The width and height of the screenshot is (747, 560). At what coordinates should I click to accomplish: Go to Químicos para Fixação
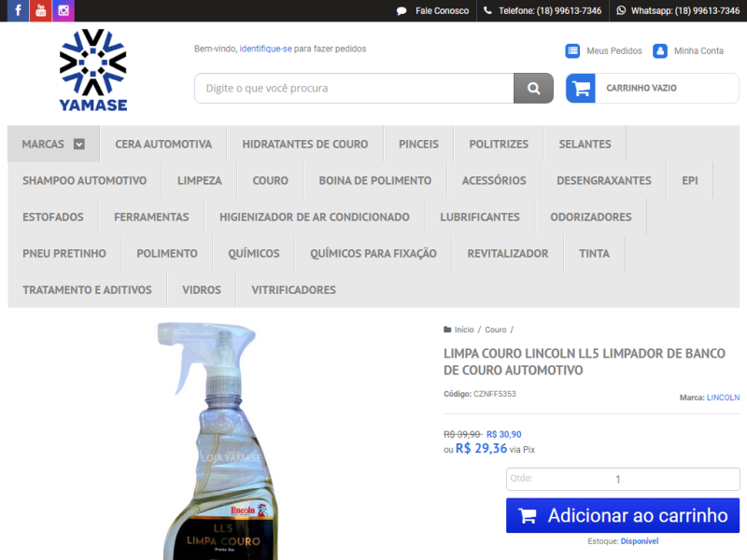click(373, 254)
